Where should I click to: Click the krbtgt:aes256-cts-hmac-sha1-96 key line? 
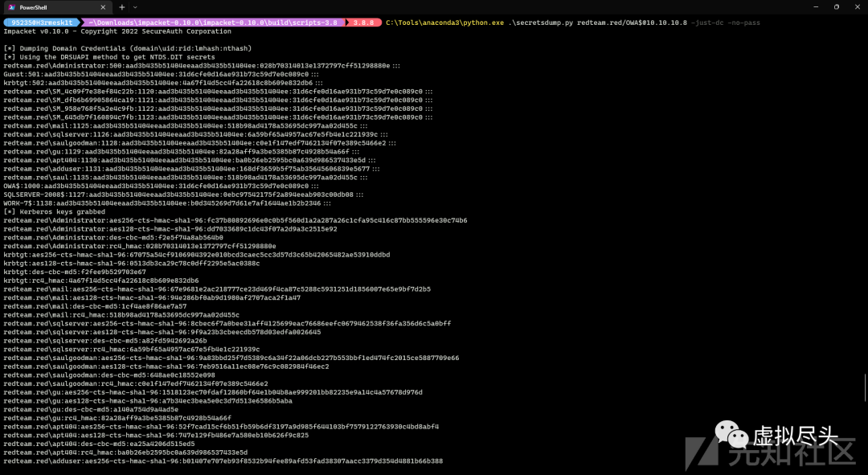click(x=197, y=255)
